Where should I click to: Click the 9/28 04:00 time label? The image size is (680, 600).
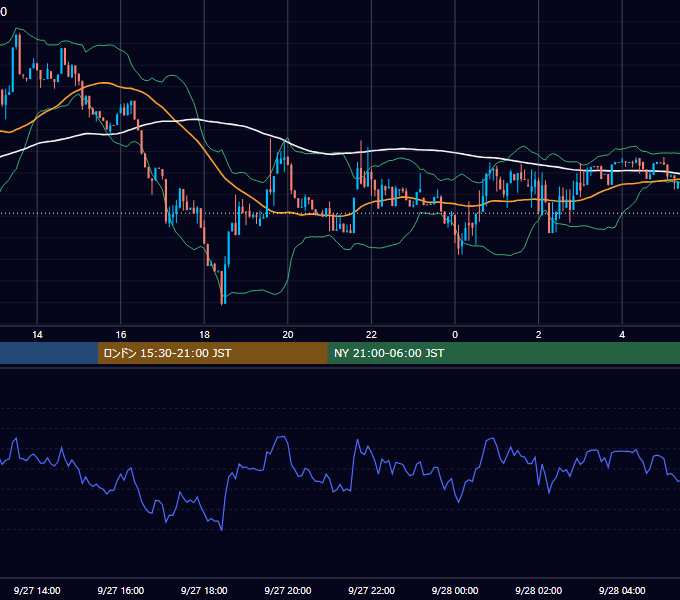pyautogui.click(x=622, y=590)
